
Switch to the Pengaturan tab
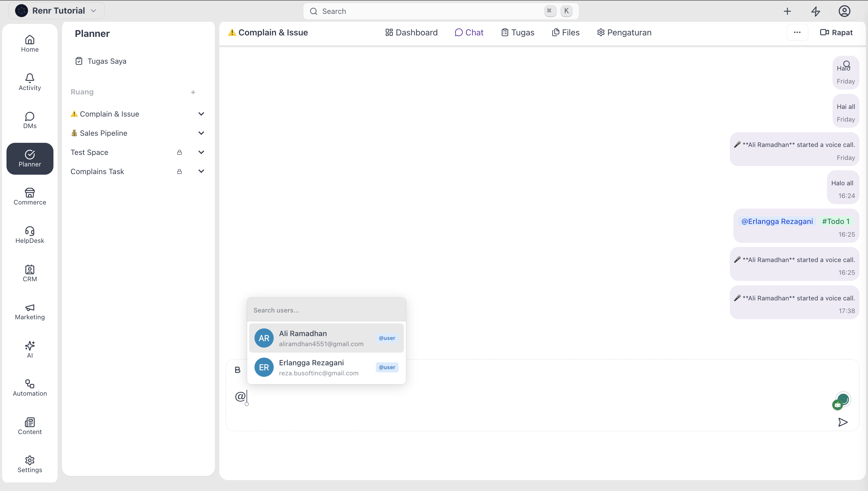point(624,32)
